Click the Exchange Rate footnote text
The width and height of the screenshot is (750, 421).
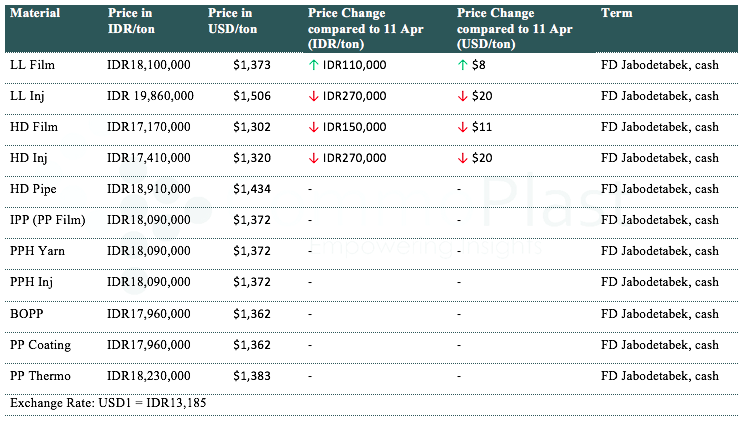(107, 402)
